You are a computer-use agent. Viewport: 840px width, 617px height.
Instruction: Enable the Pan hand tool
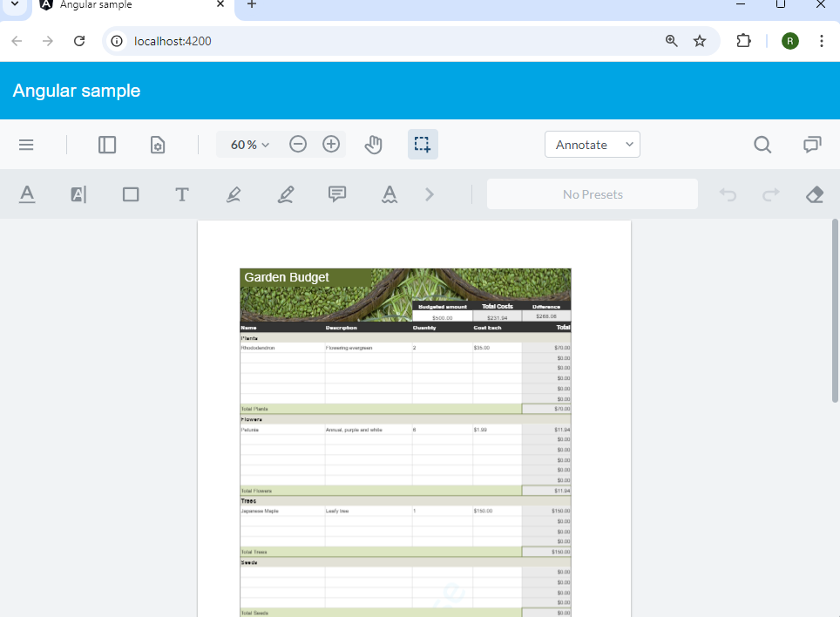373,145
